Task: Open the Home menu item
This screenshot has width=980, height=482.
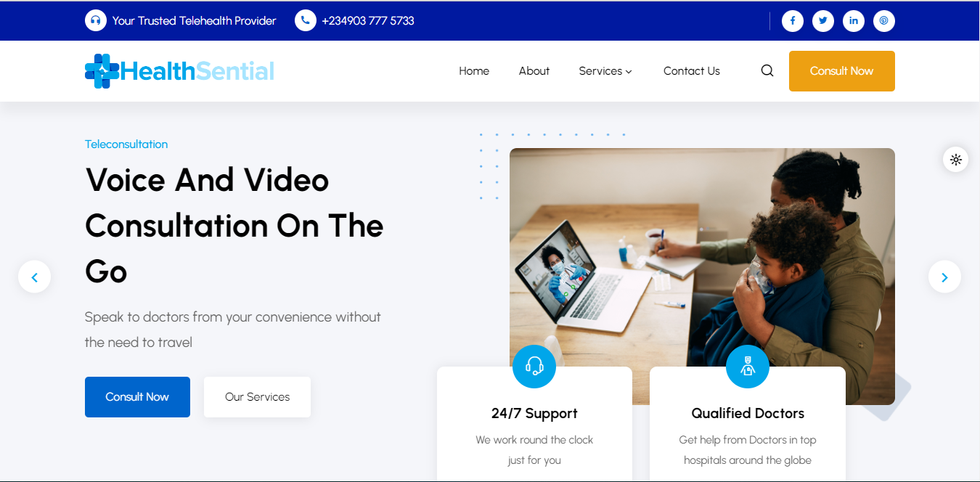Action: click(x=474, y=71)
